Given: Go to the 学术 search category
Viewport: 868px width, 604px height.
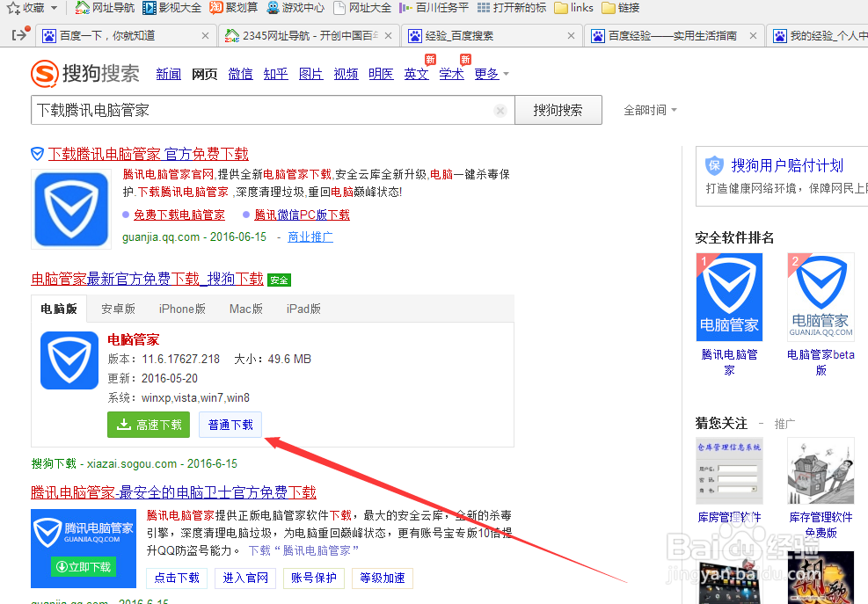Looking at the screenshot, I should [x=452, y=74].
